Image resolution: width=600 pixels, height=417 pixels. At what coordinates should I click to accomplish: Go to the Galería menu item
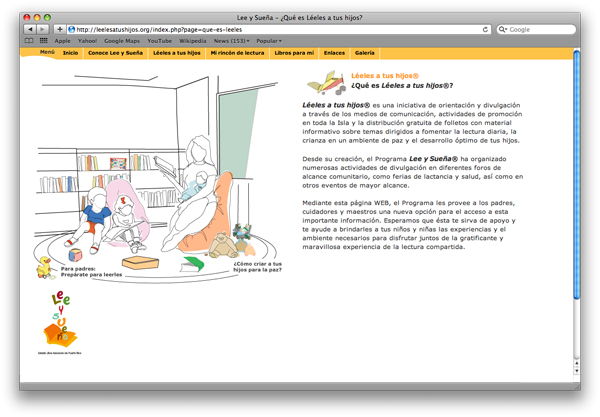click(x=365, y=51)
